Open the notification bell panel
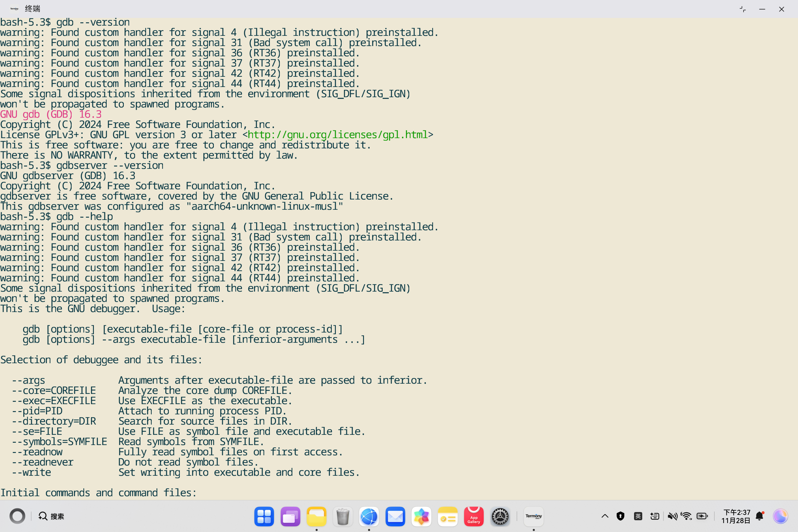Image resolution: width=798 pixels, height=532 pixels. point(760,516)
